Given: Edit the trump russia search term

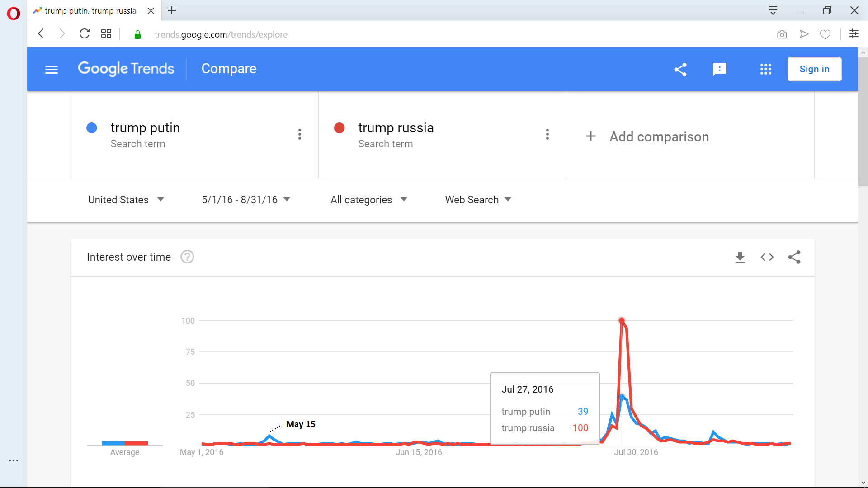Looking at the screenshot, I should [x=396, y=128].
